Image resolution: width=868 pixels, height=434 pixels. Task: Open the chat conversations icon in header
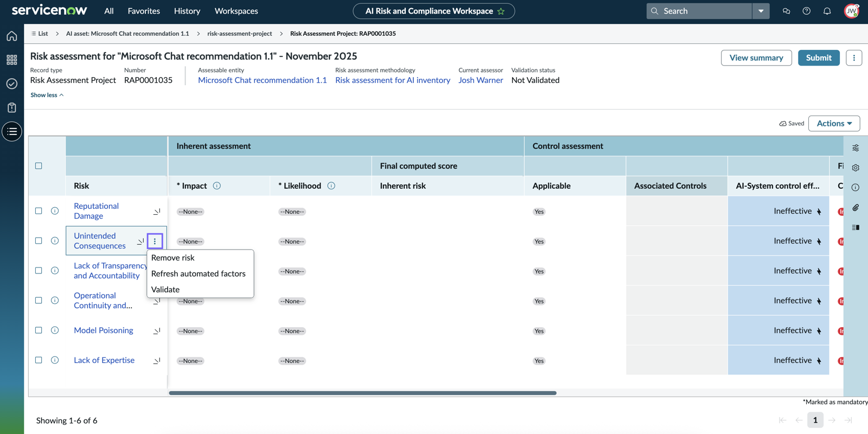pyautogui.click(x=786, y=11)
